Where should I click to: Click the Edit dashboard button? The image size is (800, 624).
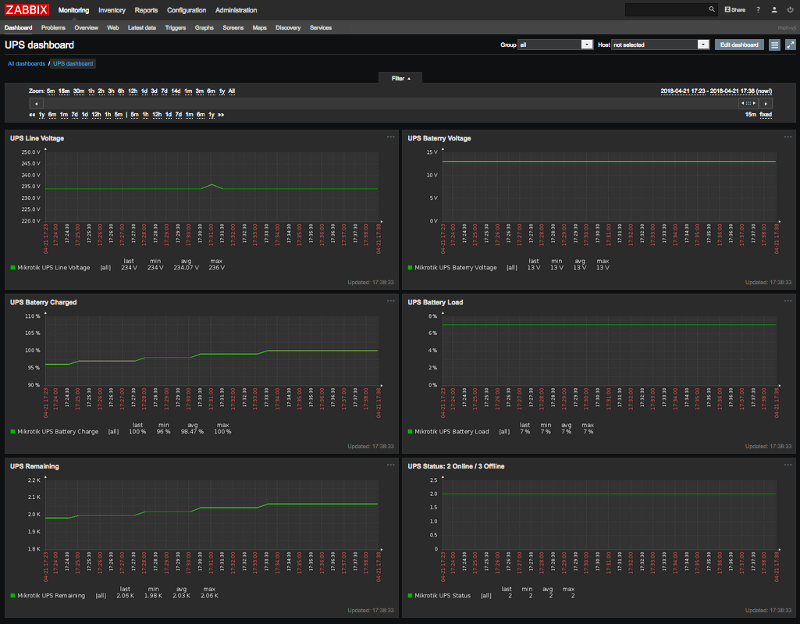739,45
